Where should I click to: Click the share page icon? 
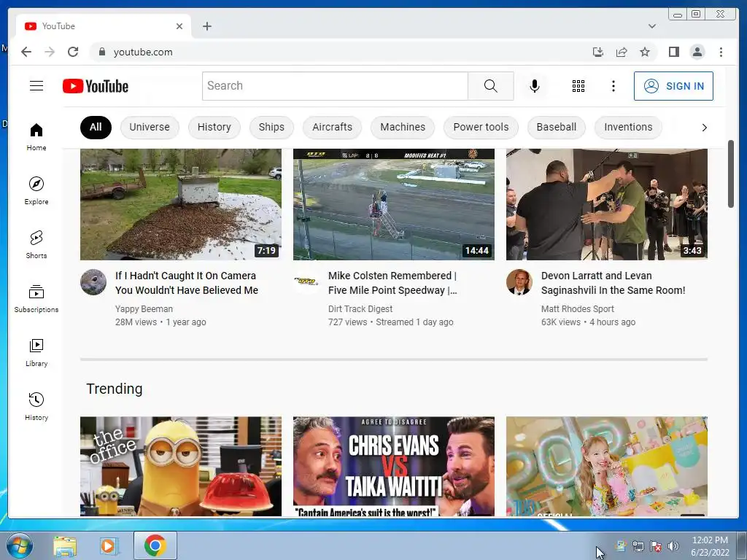(622, 52)
